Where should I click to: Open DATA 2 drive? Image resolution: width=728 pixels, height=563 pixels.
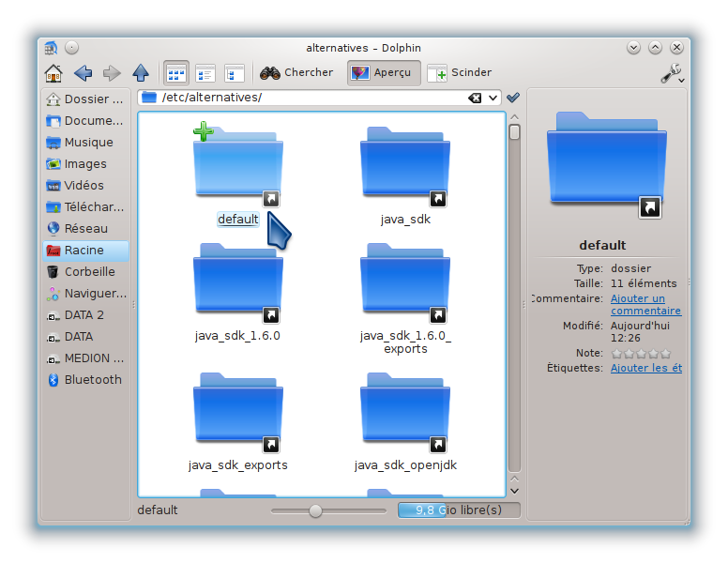85,315
